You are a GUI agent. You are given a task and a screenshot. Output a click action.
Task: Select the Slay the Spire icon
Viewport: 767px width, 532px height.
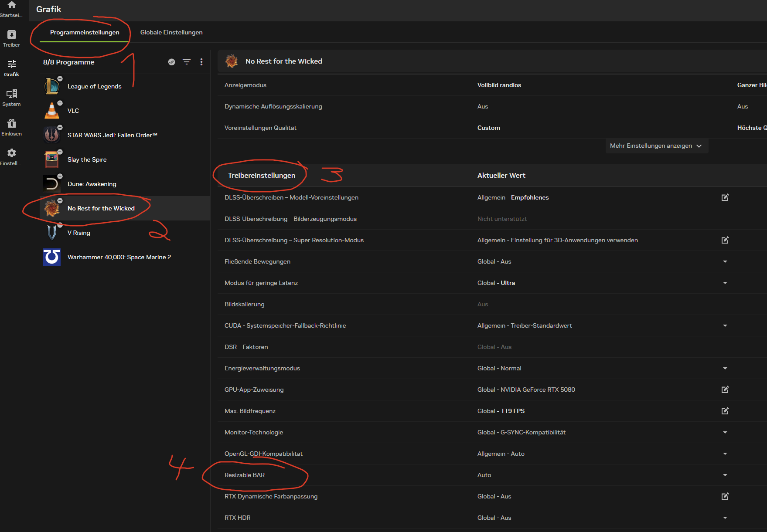pos(52,159)
